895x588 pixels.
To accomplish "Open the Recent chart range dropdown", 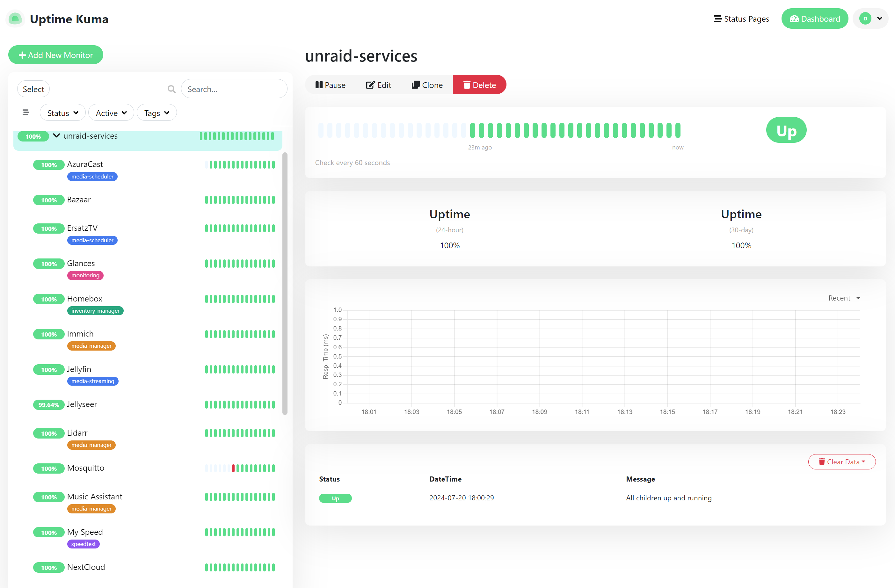I will (844, 298).
